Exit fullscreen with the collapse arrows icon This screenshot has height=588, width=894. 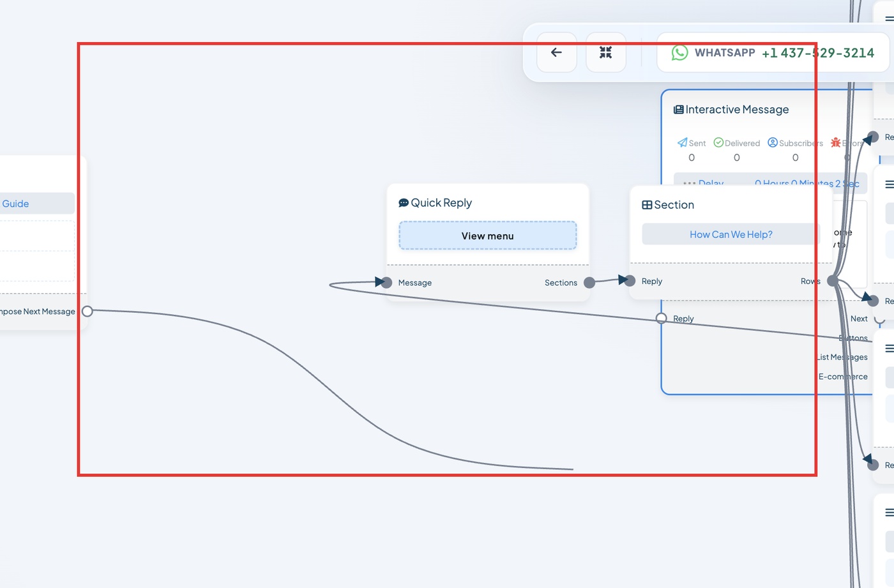[x=606, y=52]
